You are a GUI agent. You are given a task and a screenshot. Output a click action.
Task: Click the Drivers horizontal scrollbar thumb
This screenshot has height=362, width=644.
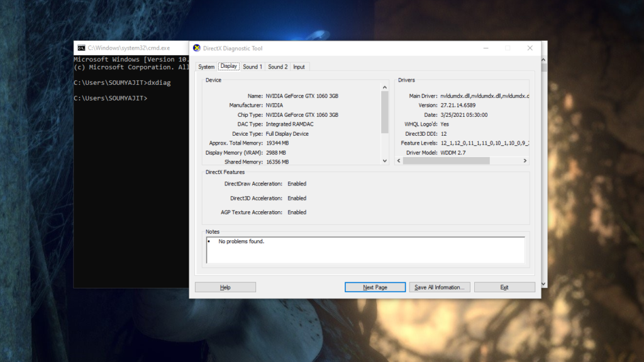447,161
